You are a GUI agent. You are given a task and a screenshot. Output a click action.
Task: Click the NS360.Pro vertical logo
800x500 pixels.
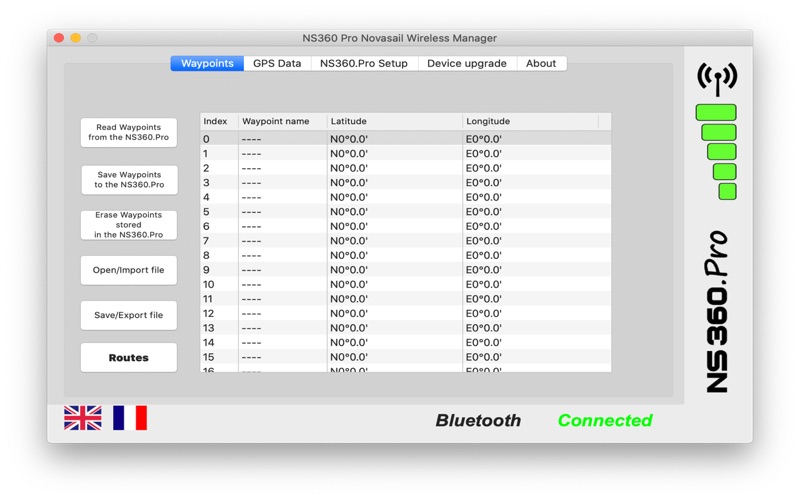pos(717,312)
